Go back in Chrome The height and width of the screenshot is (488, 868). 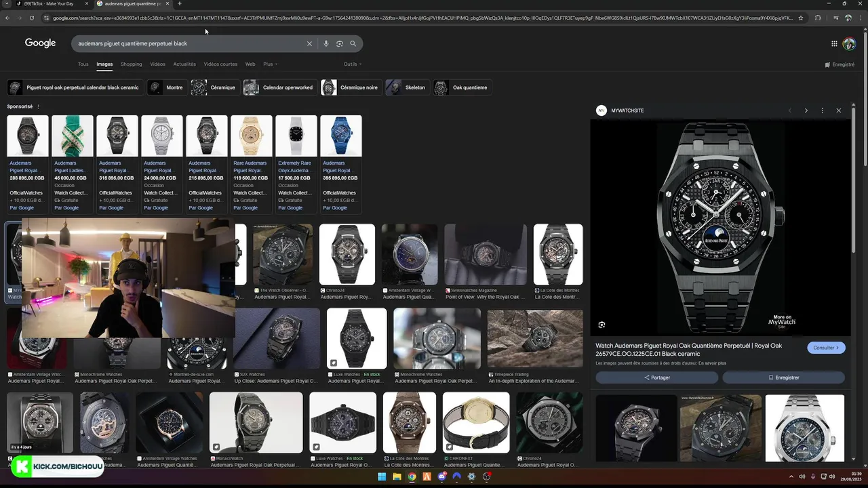pyautogui.click(x=7, y=18)
